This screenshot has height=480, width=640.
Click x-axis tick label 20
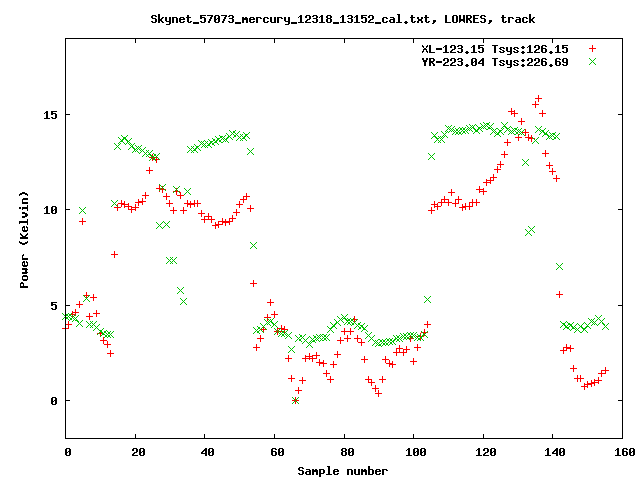(138, 452)
